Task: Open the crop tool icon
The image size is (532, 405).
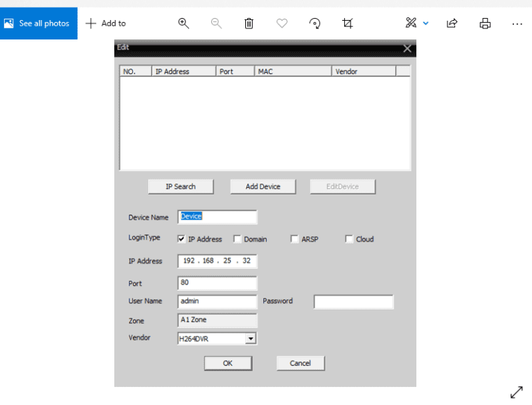Action: tap(348, 24)
